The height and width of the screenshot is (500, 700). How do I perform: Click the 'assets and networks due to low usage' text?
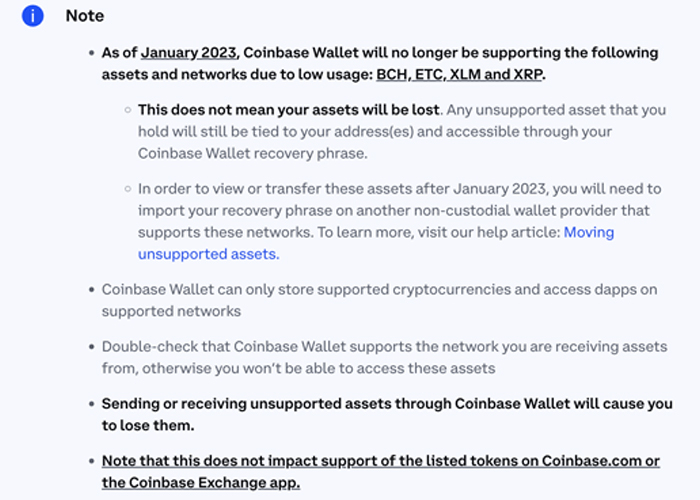point(237,74)
